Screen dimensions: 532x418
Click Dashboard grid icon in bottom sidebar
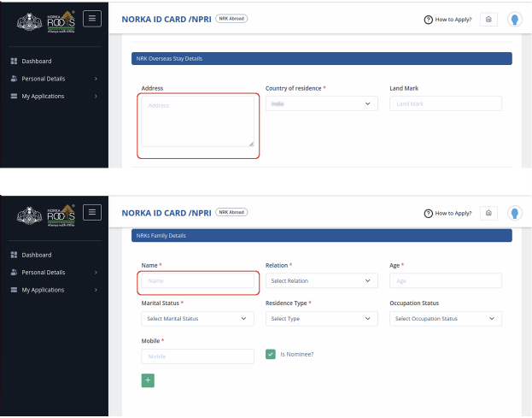(14, 255)
